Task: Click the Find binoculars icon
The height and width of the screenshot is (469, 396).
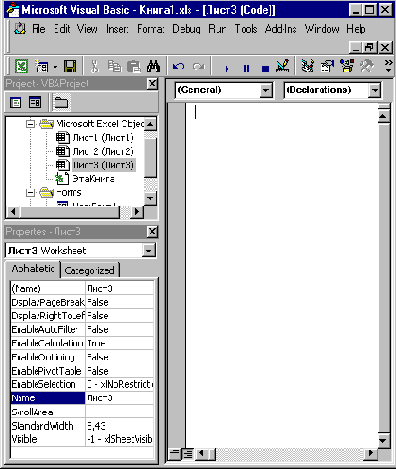Action: 153,66
